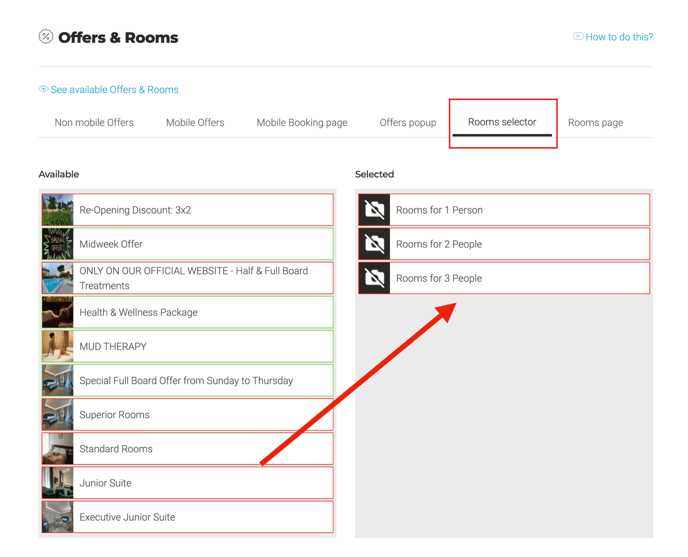The image size is (688, 557).
Task: Click the no-photo icon for Rooms for 1 Person
Action: pos(374,210)
